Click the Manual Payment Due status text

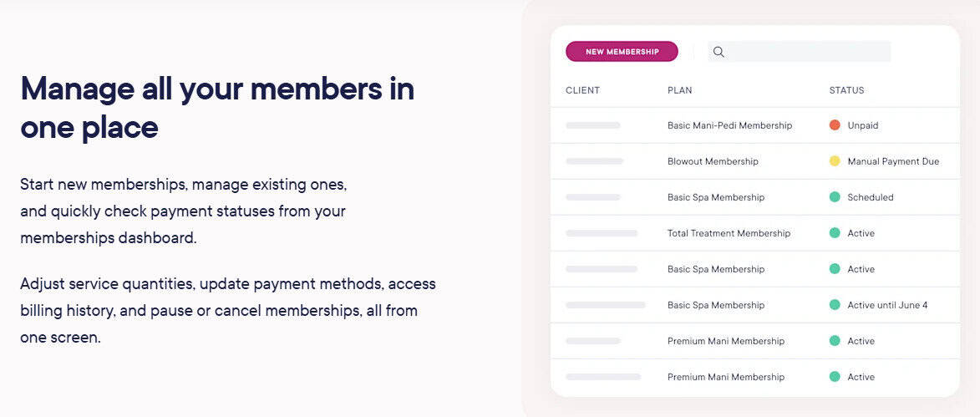click(x=893, y=161)
